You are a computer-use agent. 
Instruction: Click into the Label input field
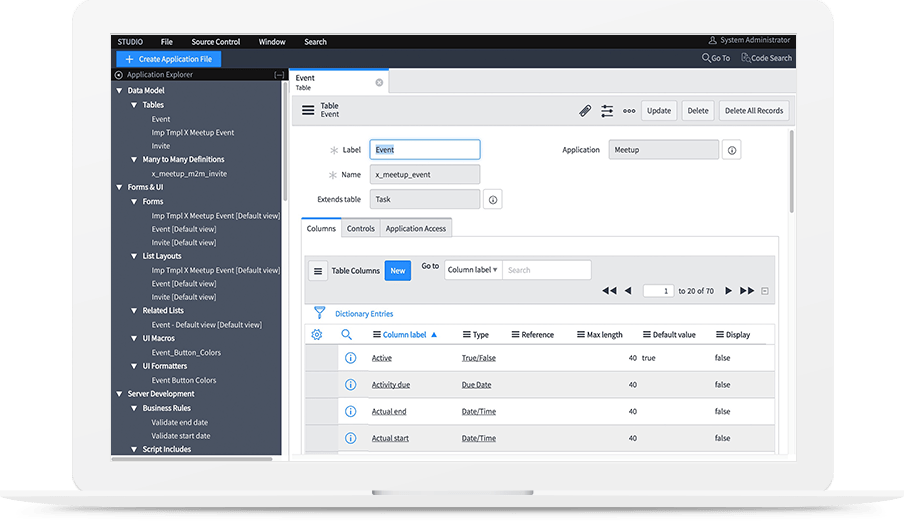[425, 150]
